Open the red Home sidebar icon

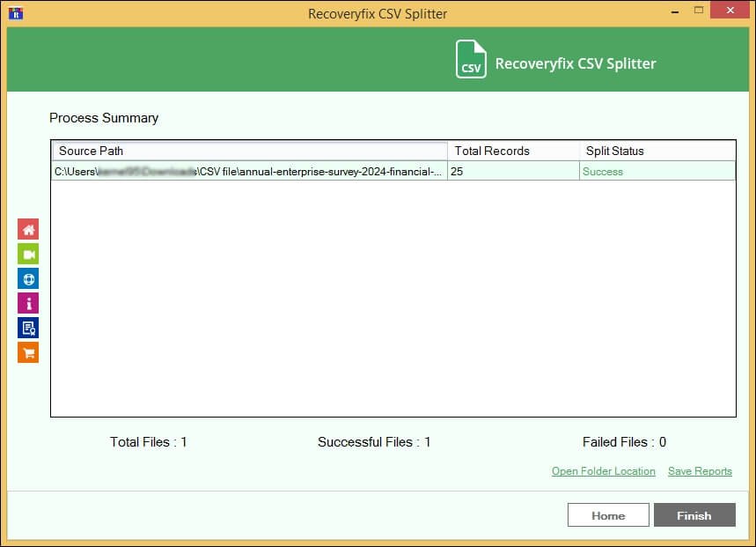(x=28, y=229)
